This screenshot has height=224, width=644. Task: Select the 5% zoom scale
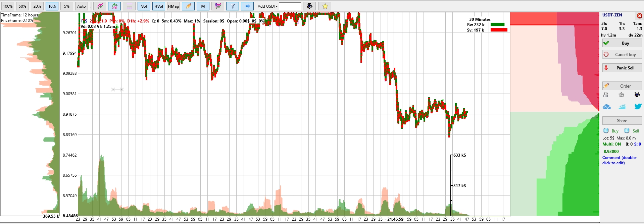click(67, 6)
